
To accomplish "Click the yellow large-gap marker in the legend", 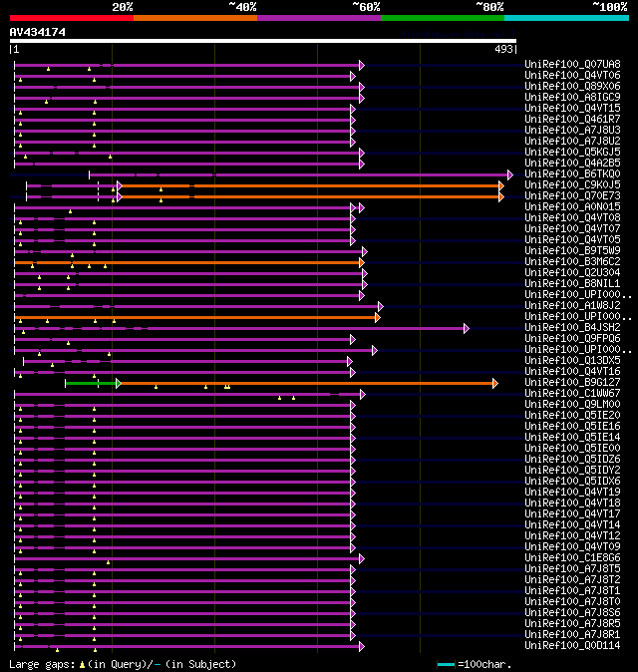I will pos(82,665).
